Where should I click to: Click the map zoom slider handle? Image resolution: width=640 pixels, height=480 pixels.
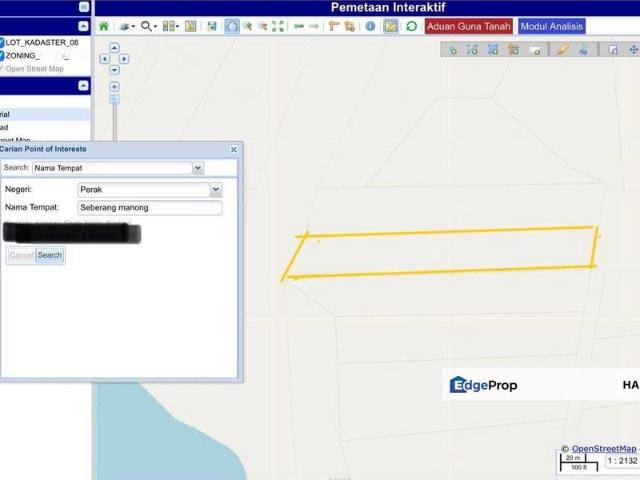pos(114,100)
